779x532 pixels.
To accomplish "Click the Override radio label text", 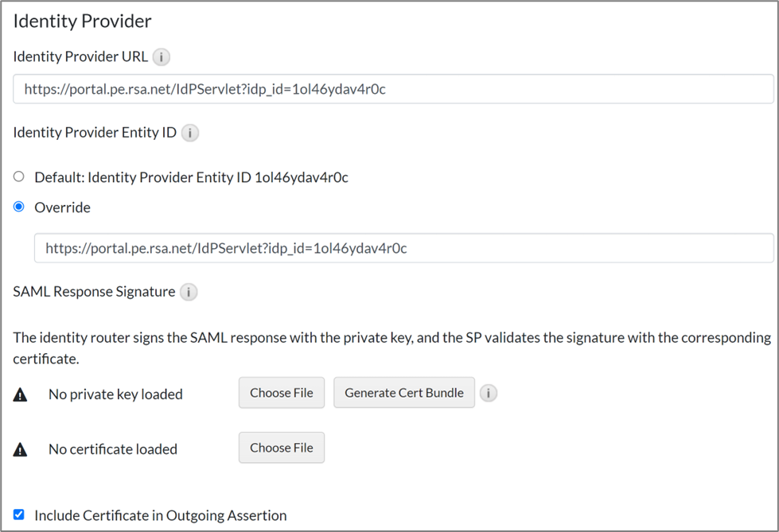I will [x=62, y=207].
